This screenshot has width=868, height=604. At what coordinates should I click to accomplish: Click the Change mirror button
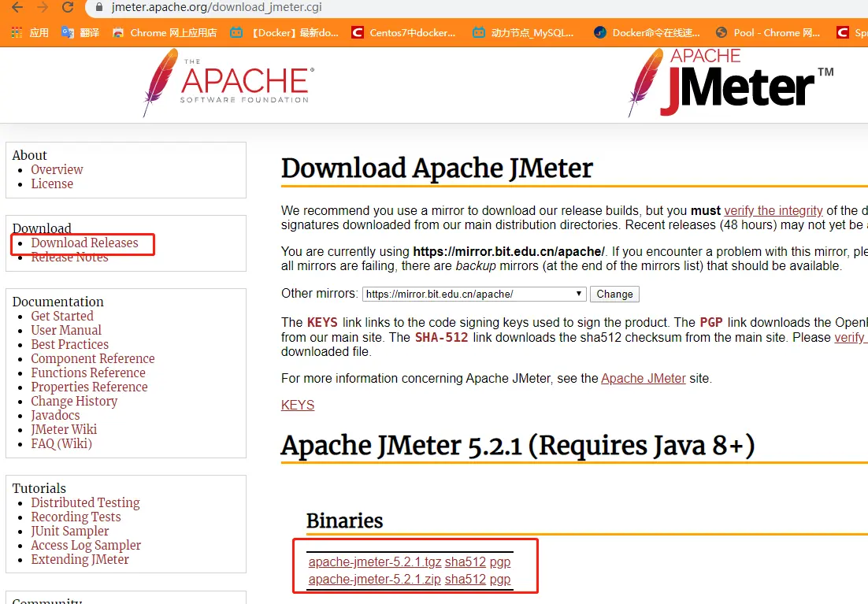point(614,294)
